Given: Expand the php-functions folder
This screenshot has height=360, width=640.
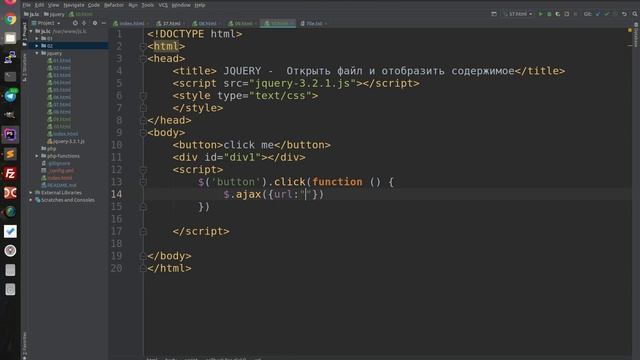Looking at the screenshot, I should click(37, 156).
